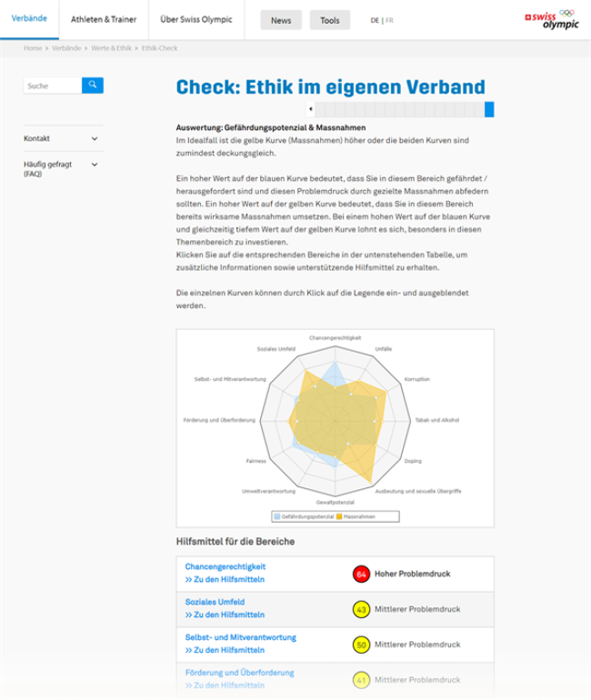Click Doping axis label on radar chart
The image size is (591, 700).
click(x=413, y=461)
